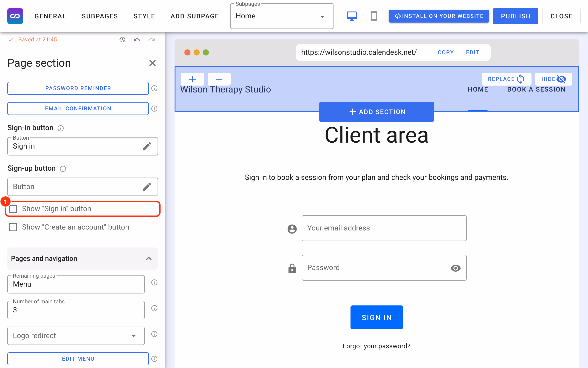Open the STYLE menu
588x368 pixels.
click(144, 16)
